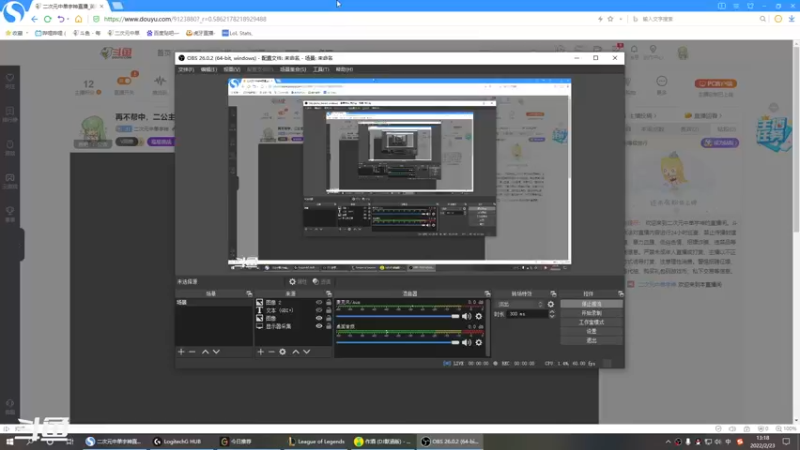The height and width of the screenshot is (450, 800).
Task: Undock the Controls panel via header icon
Action: click(620, 294)
